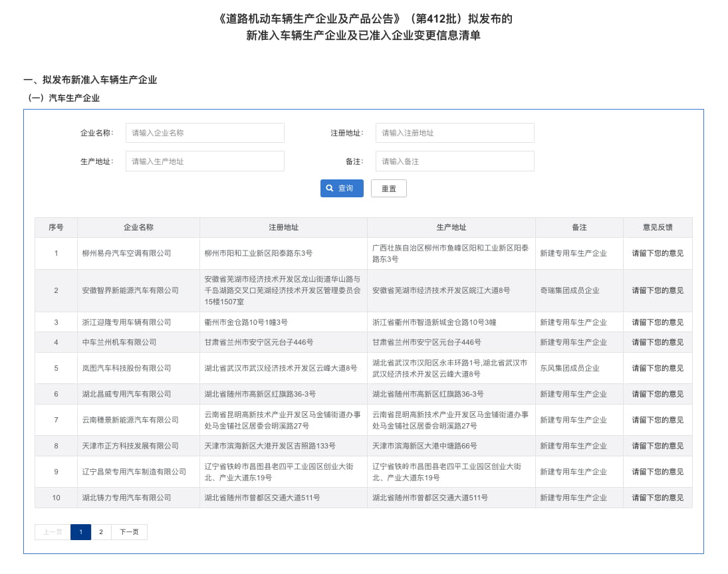728x574 pixels.
Task: Focus the 备注 input field
Action: tap(455, 161)
